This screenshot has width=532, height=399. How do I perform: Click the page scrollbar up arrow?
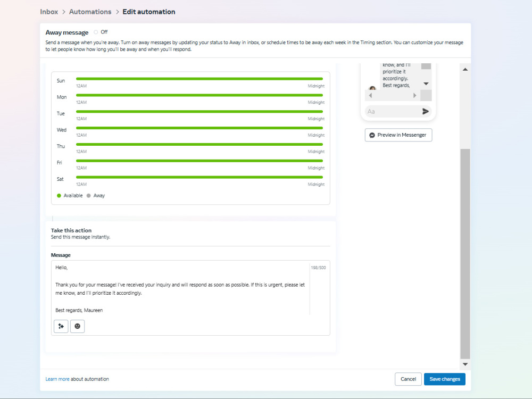click(x=465, y=69)
